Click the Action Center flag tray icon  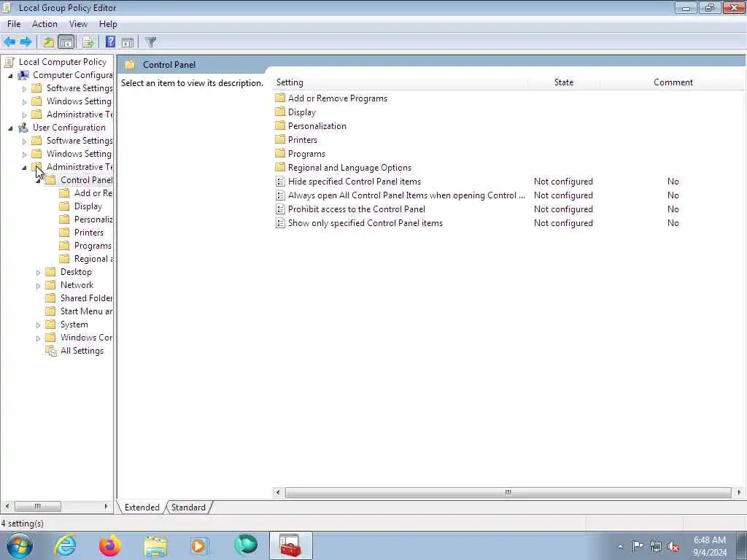pyautogui.click(x=638, y=545)
